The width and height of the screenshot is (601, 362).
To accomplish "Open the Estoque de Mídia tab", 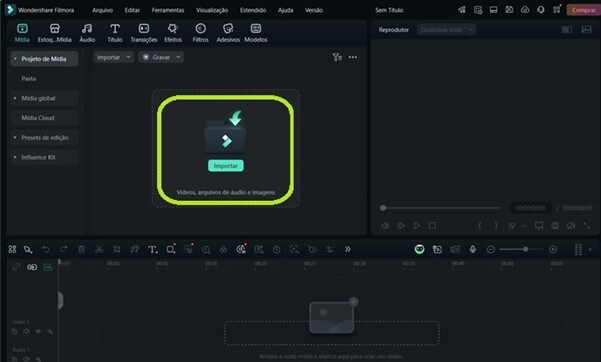I will 54,33.
